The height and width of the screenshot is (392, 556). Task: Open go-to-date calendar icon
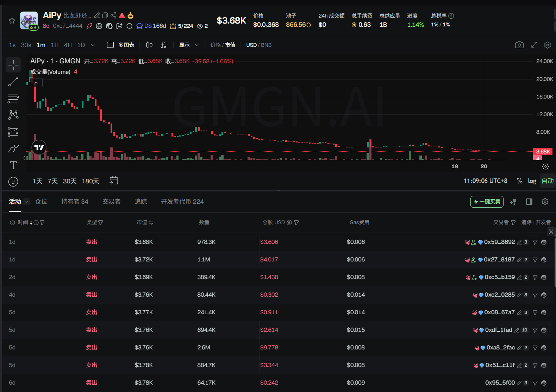pos(114,181)
